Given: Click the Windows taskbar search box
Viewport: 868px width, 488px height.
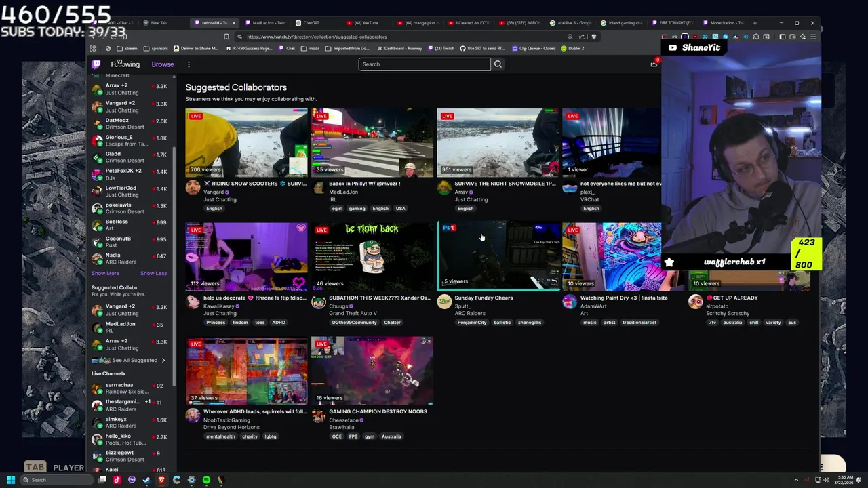Looking at the screenshot, I should click(58, 480).
